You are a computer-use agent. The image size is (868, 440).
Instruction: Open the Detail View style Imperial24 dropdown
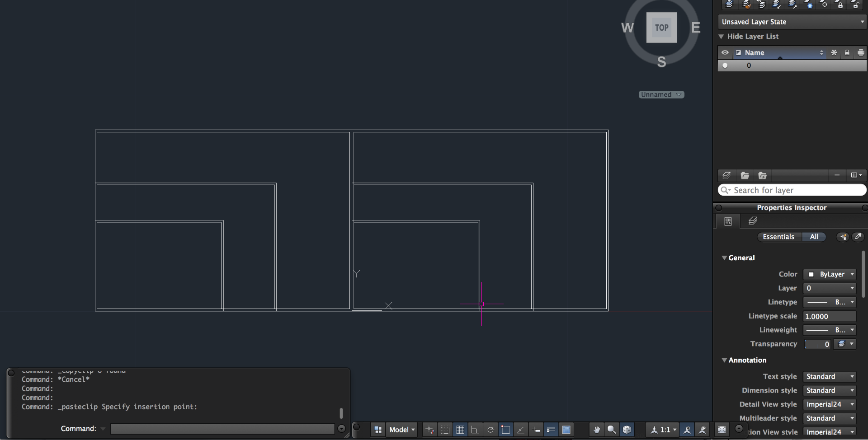(830, 405)
